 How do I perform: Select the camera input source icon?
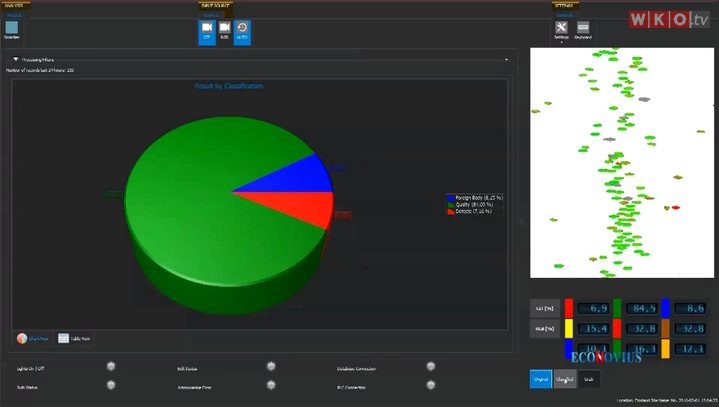[225, 31]
